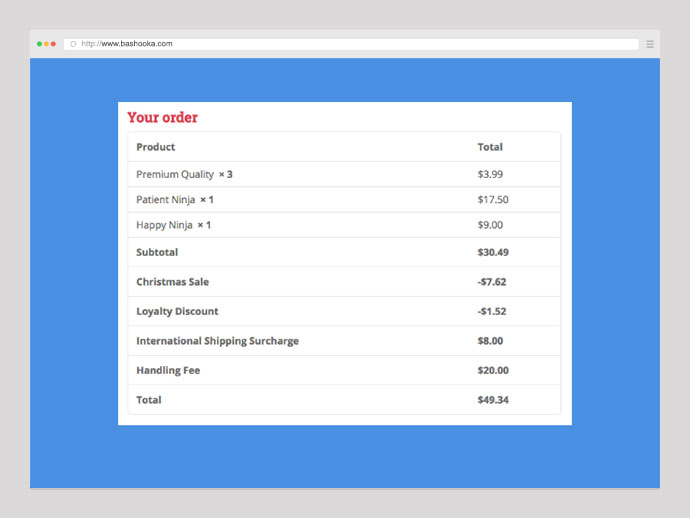Click the reload icon in address bar

point(73,44)
